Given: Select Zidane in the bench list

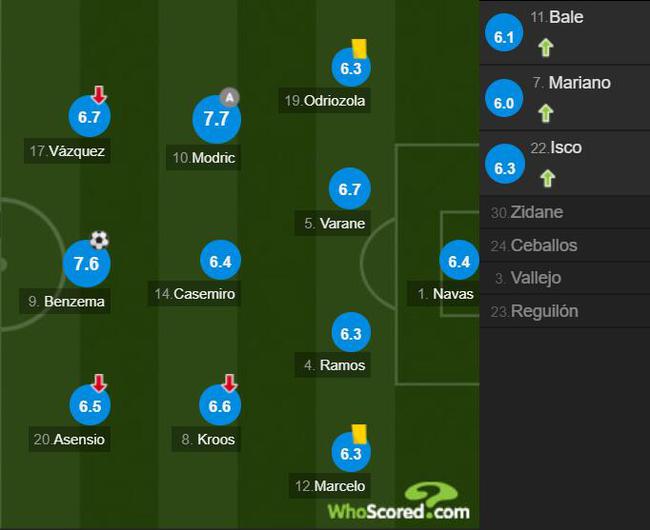Looking at the screenshot, I should pos(565,212).
